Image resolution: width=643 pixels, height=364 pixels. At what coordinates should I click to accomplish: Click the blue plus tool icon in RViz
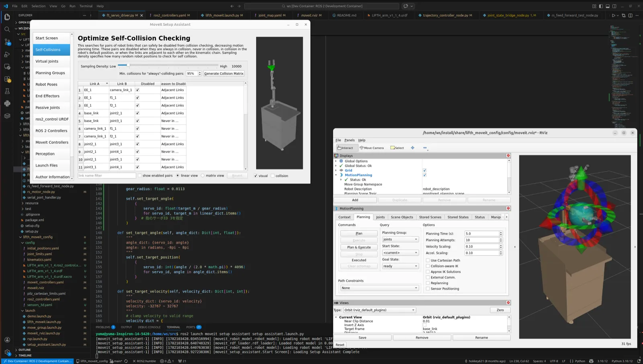click(x=413, y=148)
